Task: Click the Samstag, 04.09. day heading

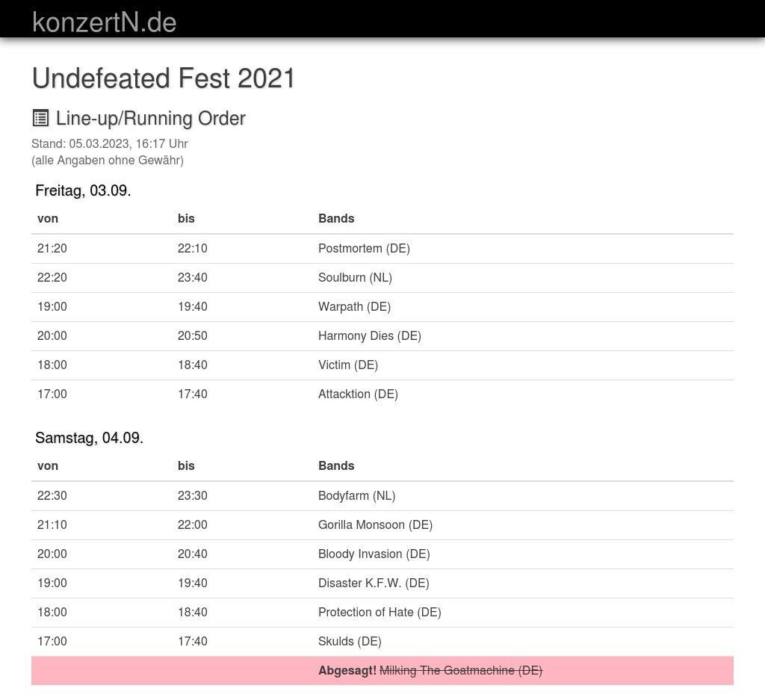Action: coord(89,438)
